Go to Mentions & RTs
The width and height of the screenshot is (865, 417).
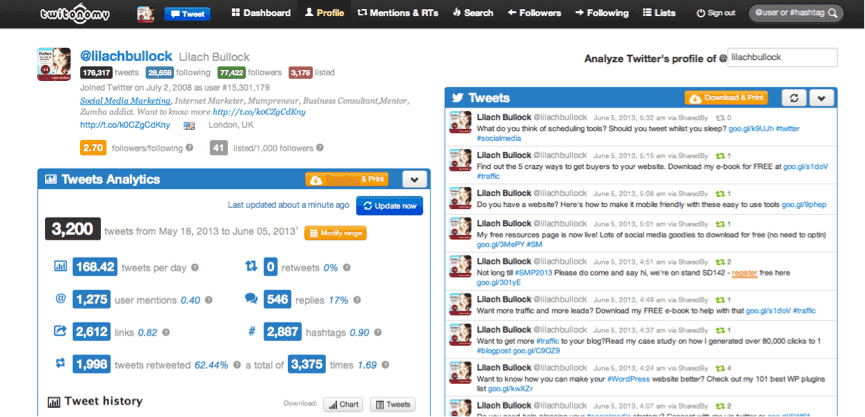pyautogui.click(x=398, y=13)
